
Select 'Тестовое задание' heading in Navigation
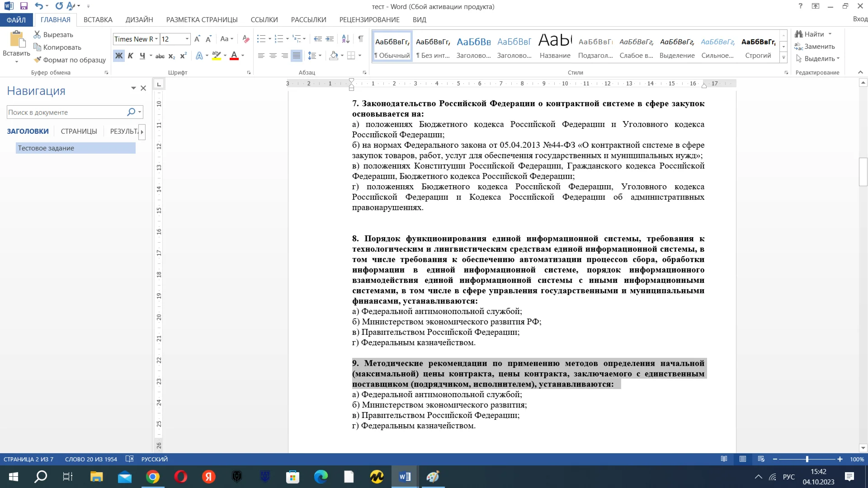[x=75, y=148]
